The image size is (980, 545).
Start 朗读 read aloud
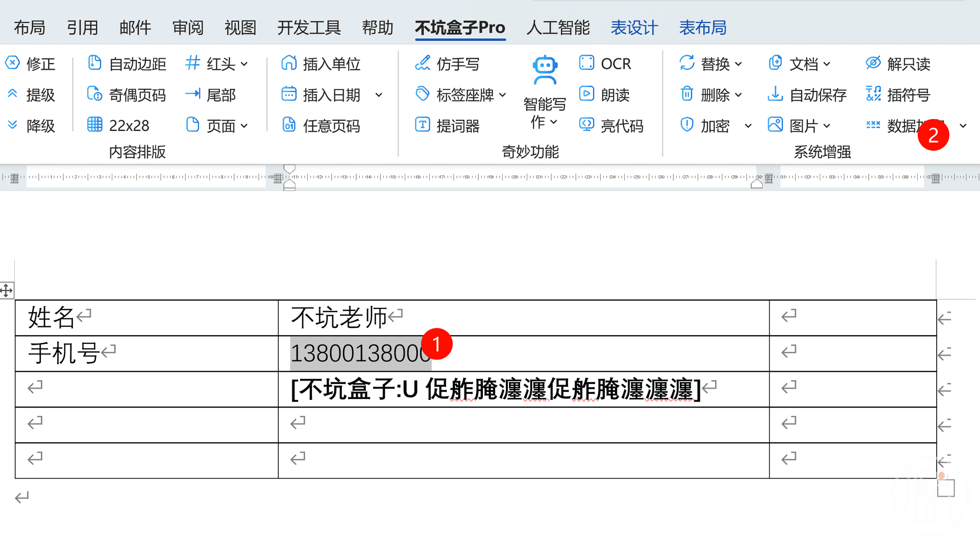[x=604, y=94]
